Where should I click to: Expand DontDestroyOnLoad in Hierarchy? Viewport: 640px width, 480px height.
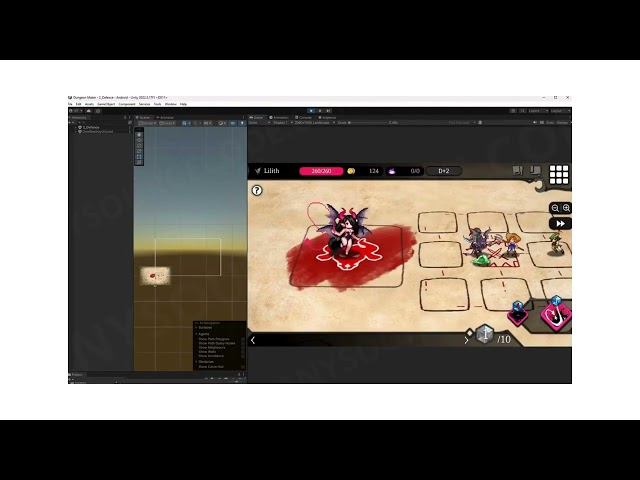pos(76,132)
